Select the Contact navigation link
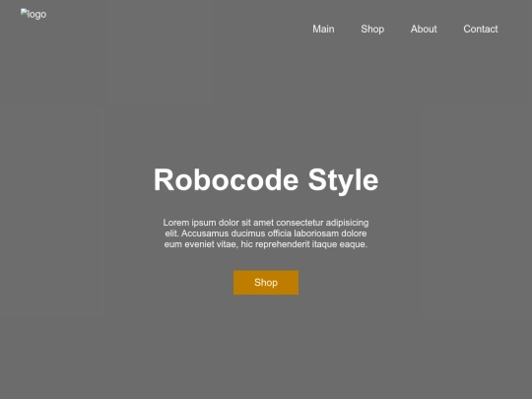This screenshot has width=532, height=399. point(481,30)
